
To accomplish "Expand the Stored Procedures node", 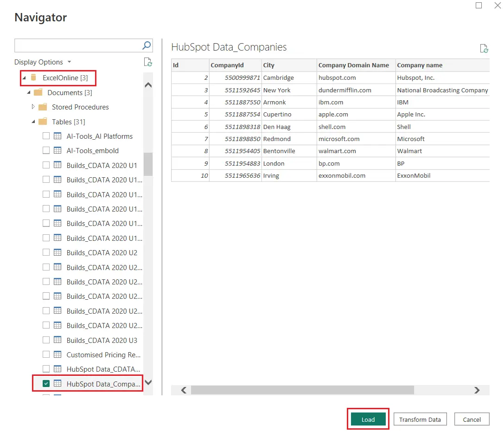I will point(33,107).
